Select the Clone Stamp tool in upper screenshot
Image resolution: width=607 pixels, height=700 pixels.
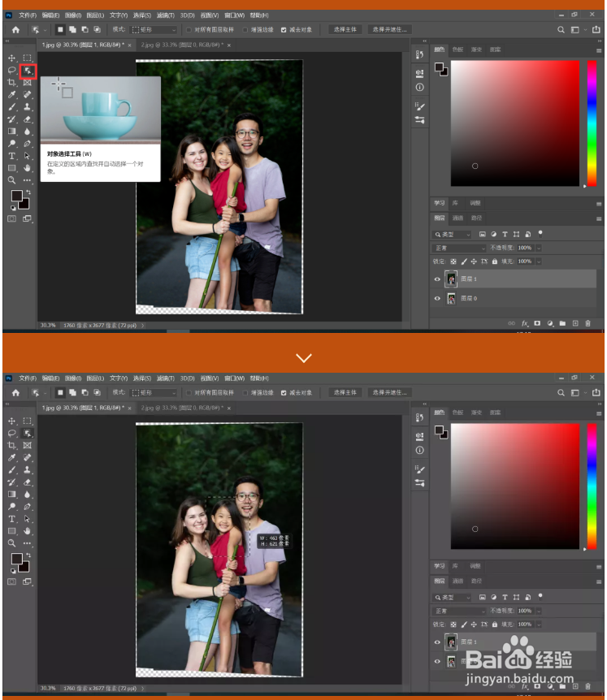(28, 107)
